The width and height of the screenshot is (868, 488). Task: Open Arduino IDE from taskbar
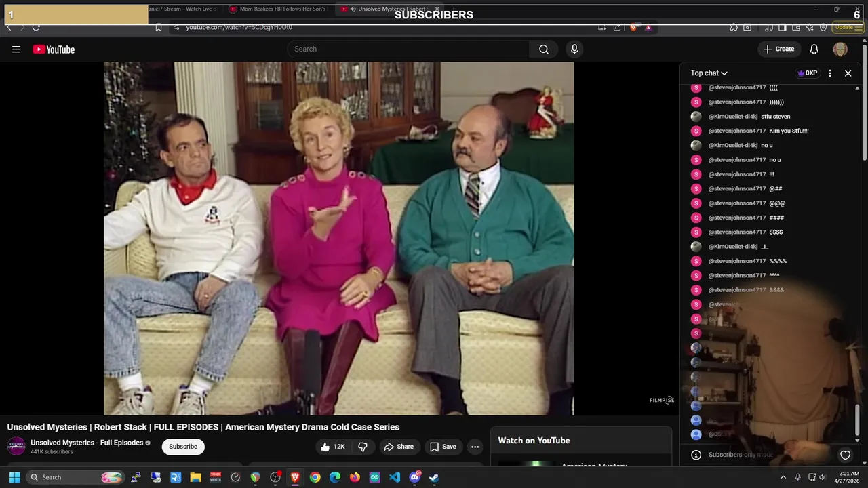(375, 477)
